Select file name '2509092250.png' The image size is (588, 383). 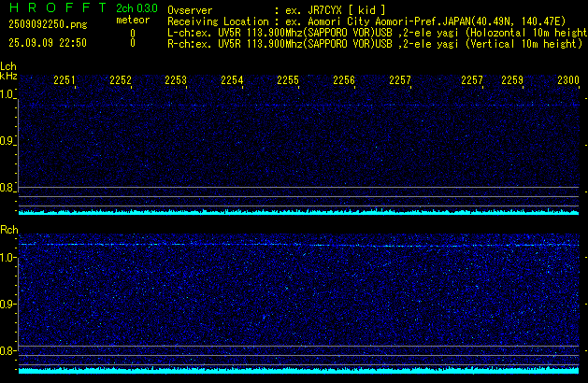tap(48, 24)
